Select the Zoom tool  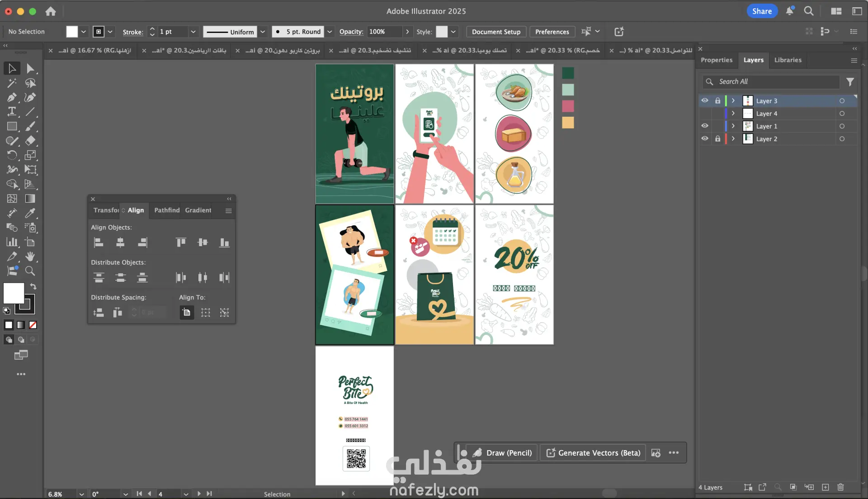coord(30,271)
